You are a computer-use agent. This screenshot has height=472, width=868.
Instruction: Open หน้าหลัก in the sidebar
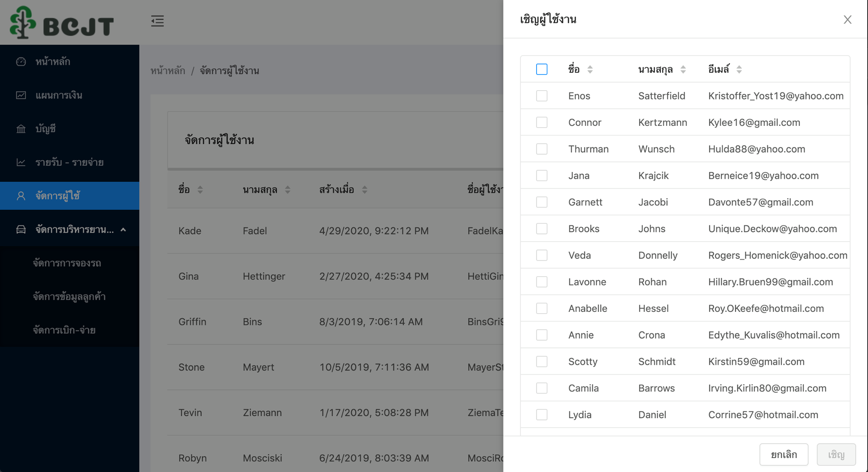(70, 62)
